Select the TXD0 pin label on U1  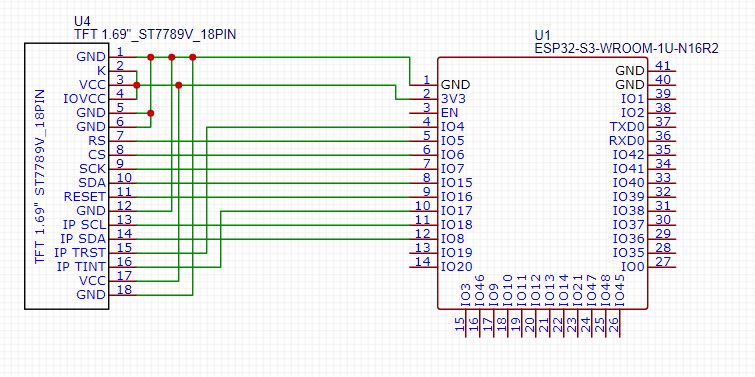click(x=626, y=127)
